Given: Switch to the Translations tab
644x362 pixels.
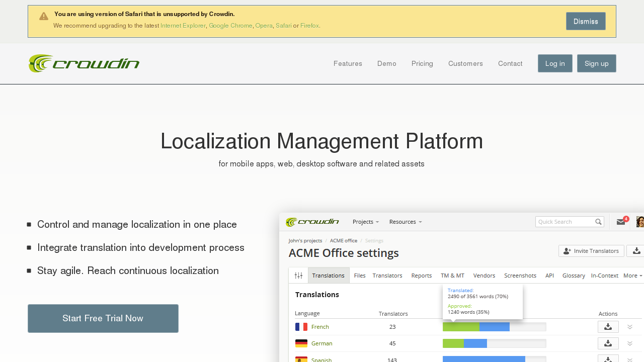Looking at the screenshot, I should (329, 276).
